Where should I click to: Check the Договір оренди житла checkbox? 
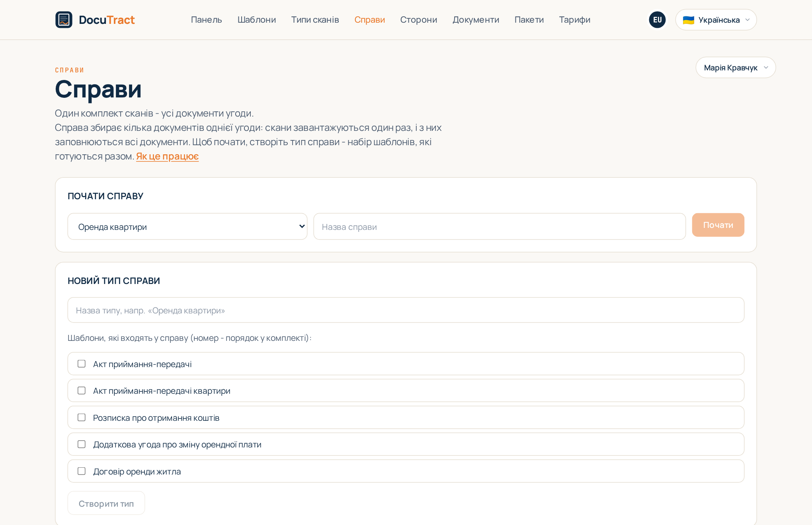(82, 471)
